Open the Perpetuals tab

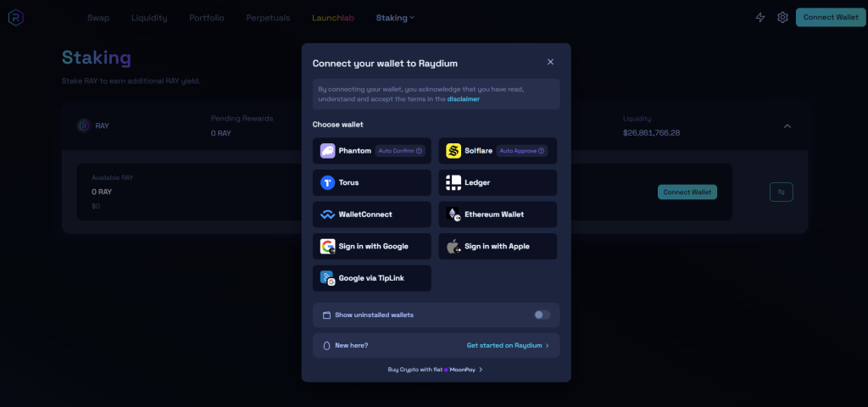pos(268,18)
